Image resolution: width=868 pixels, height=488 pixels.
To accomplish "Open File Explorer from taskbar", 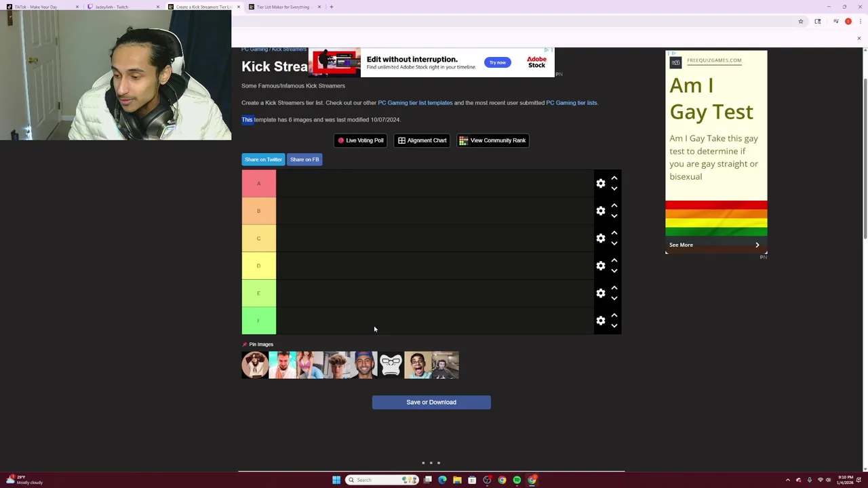I will pyautogui.click(x=457, y=480).
